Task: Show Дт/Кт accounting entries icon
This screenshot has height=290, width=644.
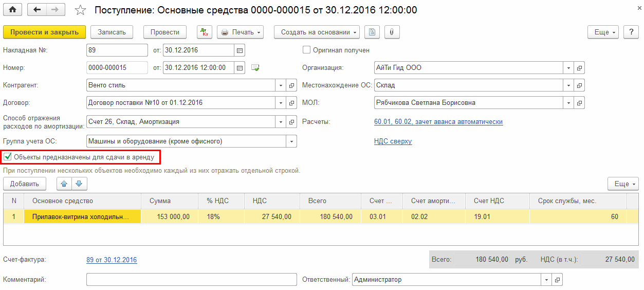Action: [205, 32]
